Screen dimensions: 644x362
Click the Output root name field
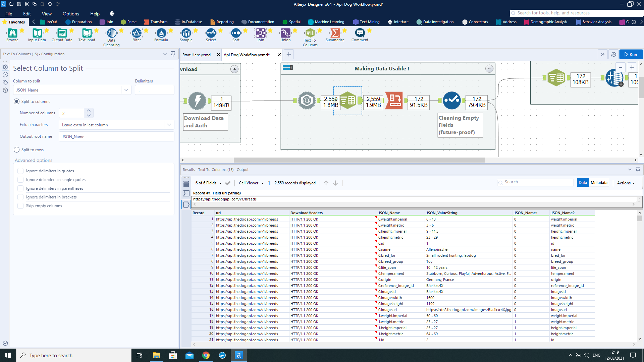[x=116, y=136]
